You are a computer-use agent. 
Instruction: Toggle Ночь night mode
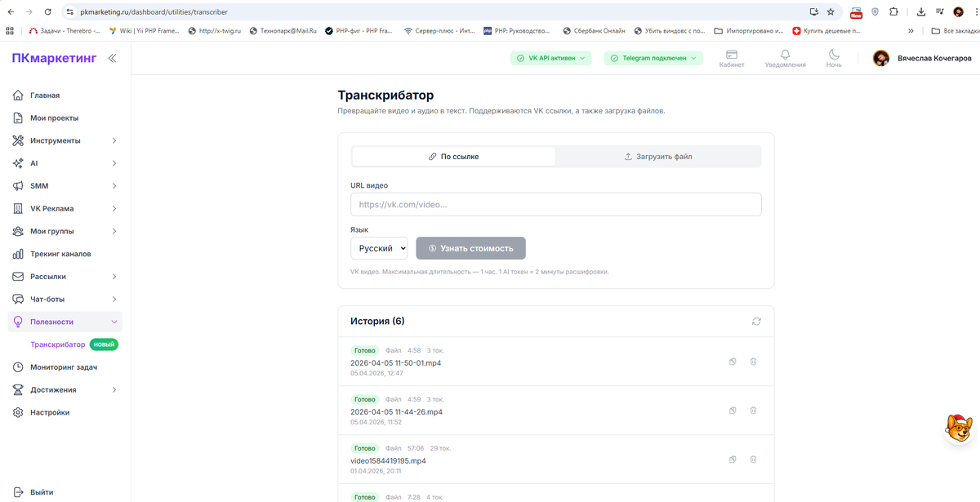click(x=834, y=58)
